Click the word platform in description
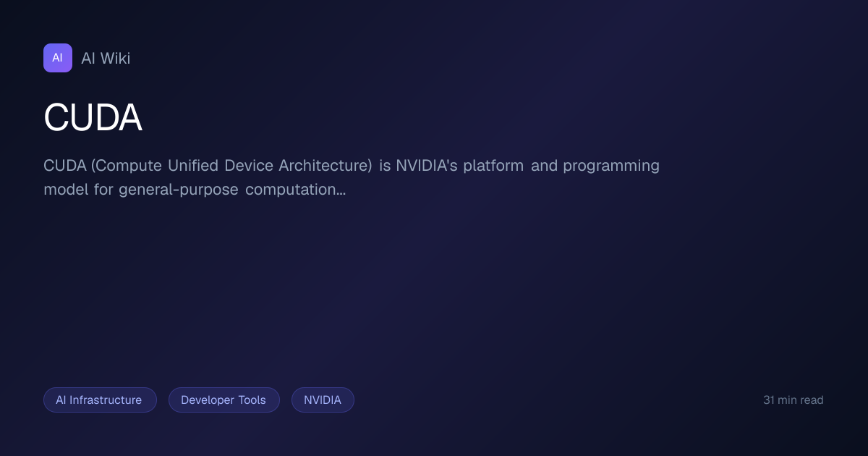Image resolution: width=868 pixels, height=456 pixels. (x=493, y=166)
